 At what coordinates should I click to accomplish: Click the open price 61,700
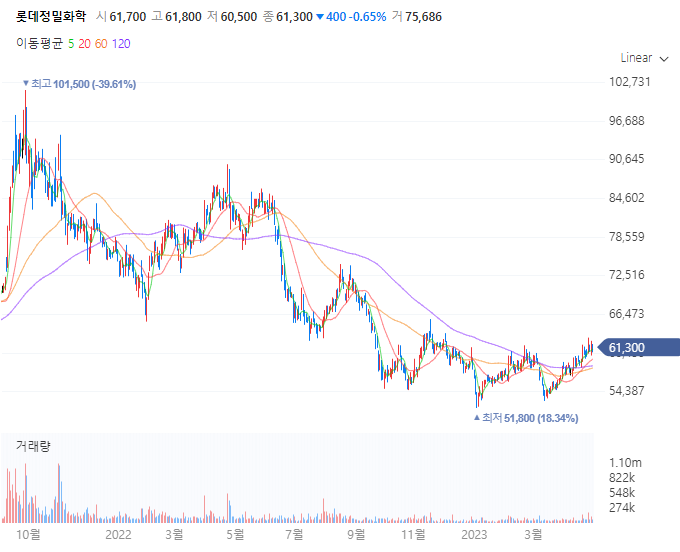[128, 17]
